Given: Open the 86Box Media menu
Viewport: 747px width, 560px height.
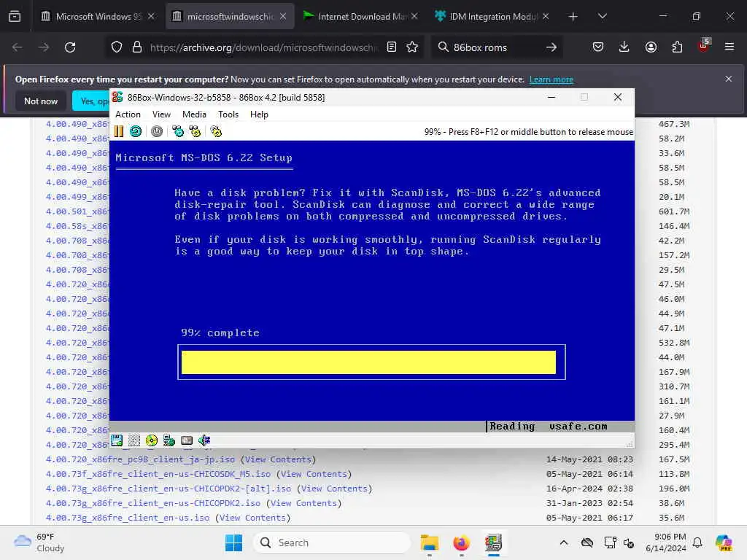Looking at the screenshot, I should click(194, 114).
